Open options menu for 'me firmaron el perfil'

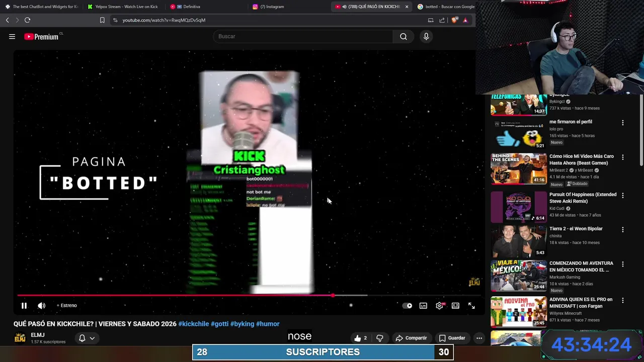point(622,123)
